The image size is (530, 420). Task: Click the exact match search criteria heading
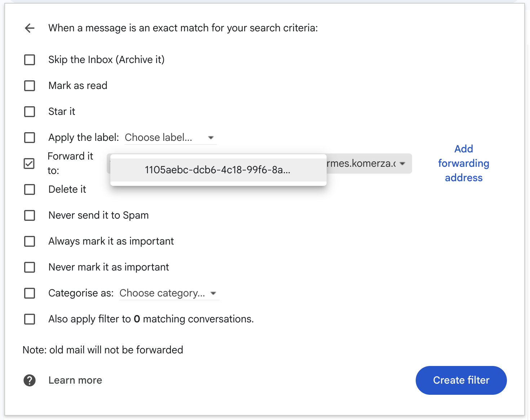[183, 28]
